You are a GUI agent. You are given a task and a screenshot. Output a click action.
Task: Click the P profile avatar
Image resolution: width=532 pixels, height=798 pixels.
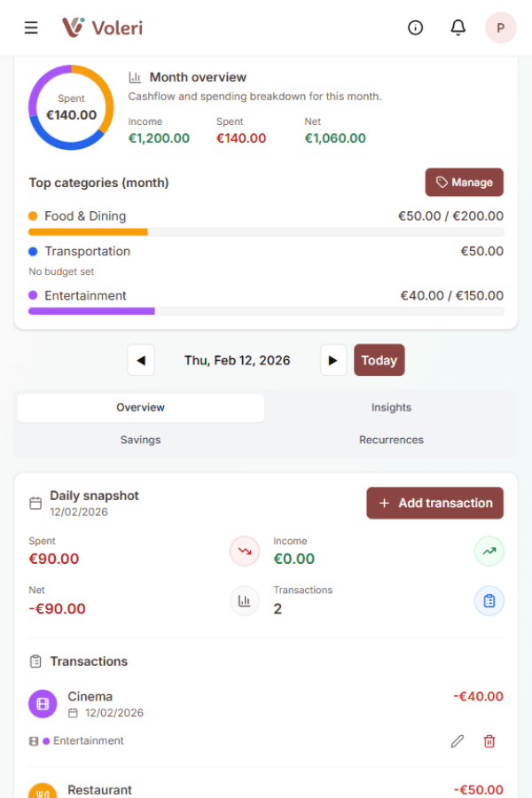500,27
